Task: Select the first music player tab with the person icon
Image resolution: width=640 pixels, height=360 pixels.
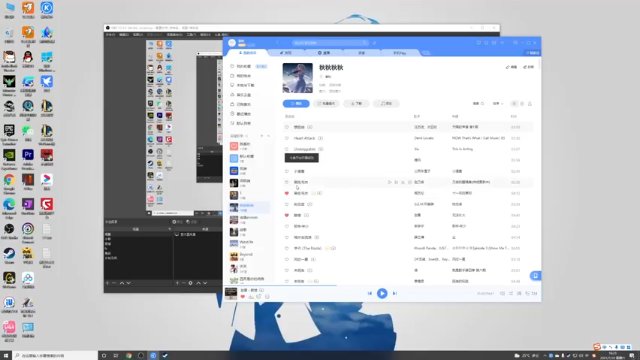Action: (x=248, y=53)
